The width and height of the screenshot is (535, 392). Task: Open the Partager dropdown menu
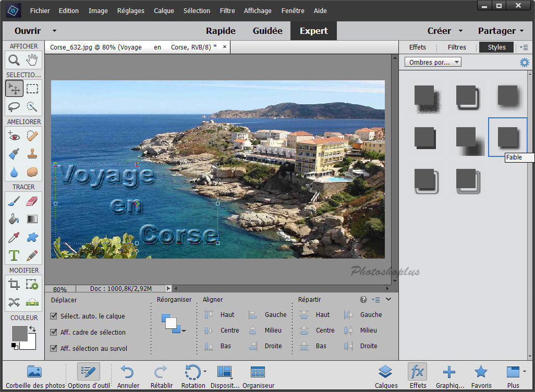coord(501,31)
